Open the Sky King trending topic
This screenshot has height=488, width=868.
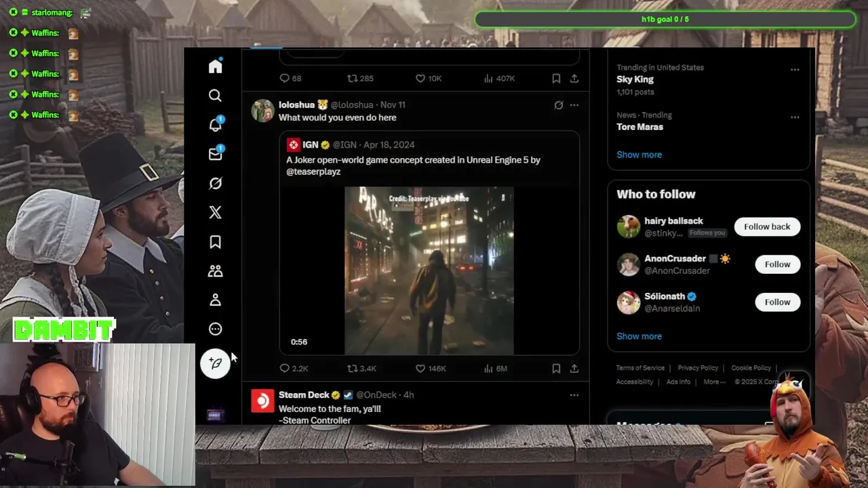635,79
